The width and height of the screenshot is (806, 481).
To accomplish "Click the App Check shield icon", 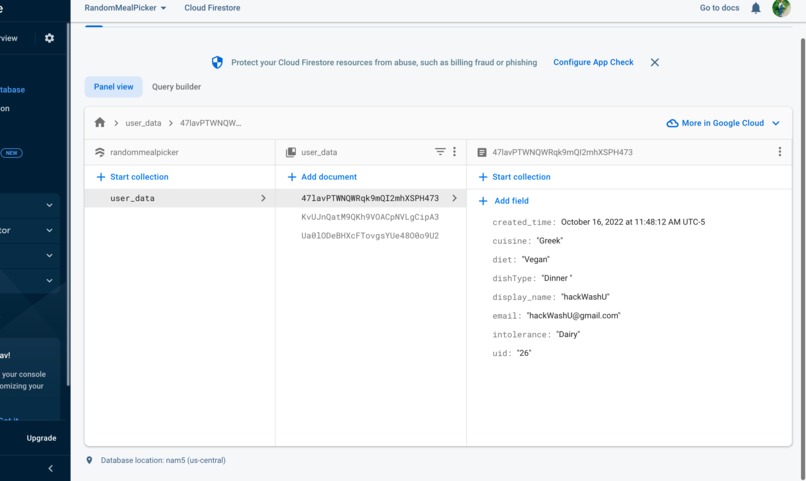I will pos(217,62).
